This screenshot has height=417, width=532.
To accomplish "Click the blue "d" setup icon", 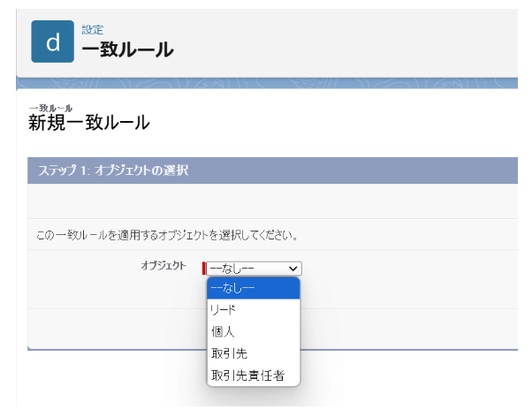I will [52, 42].
